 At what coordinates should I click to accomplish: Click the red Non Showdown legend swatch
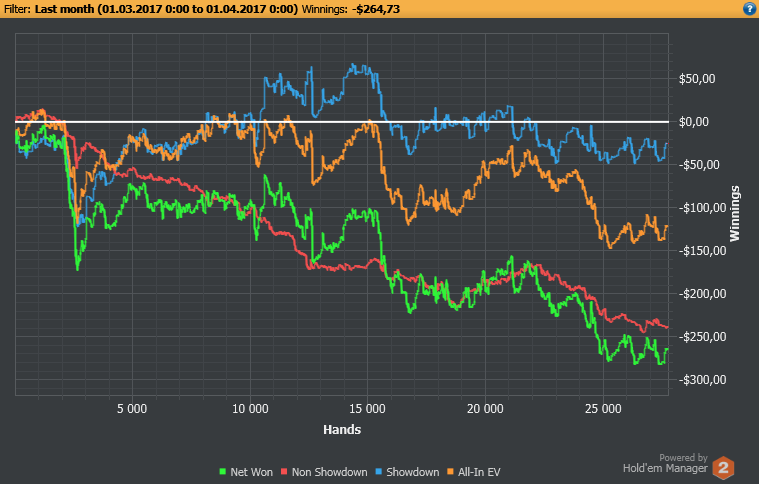coord(284,472)
